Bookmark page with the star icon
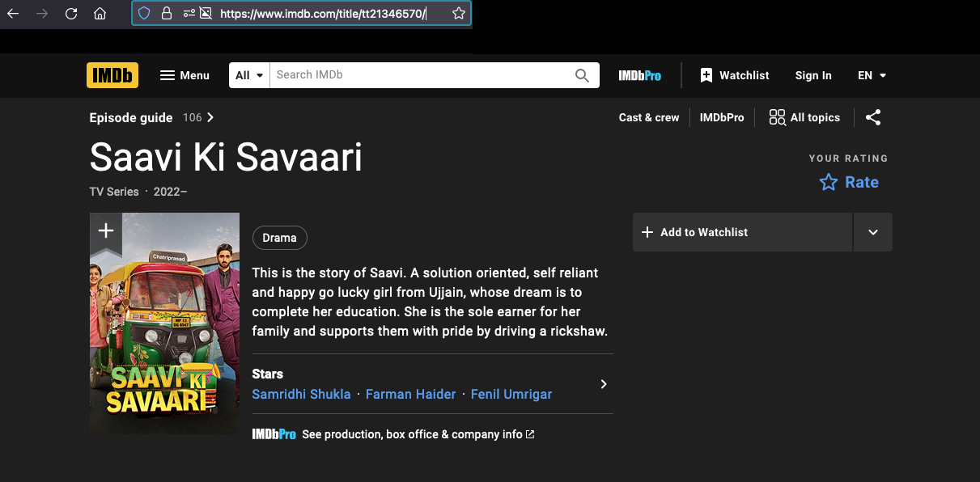The image size is (980, 482). click(x=458, y=13)
